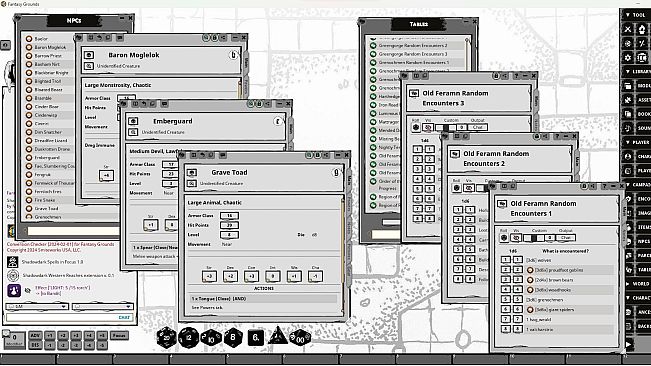Viewport: 651px width, 366px height.
Task: Open Main tab on Old Feramn Encounters 1
Action: coord(624,211)
